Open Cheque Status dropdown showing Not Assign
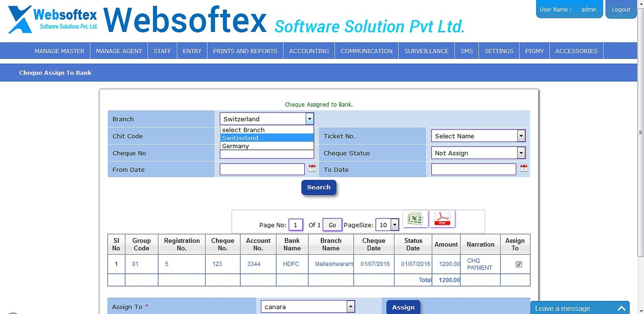The image size is (644, 314). click(x=478, y=153)
